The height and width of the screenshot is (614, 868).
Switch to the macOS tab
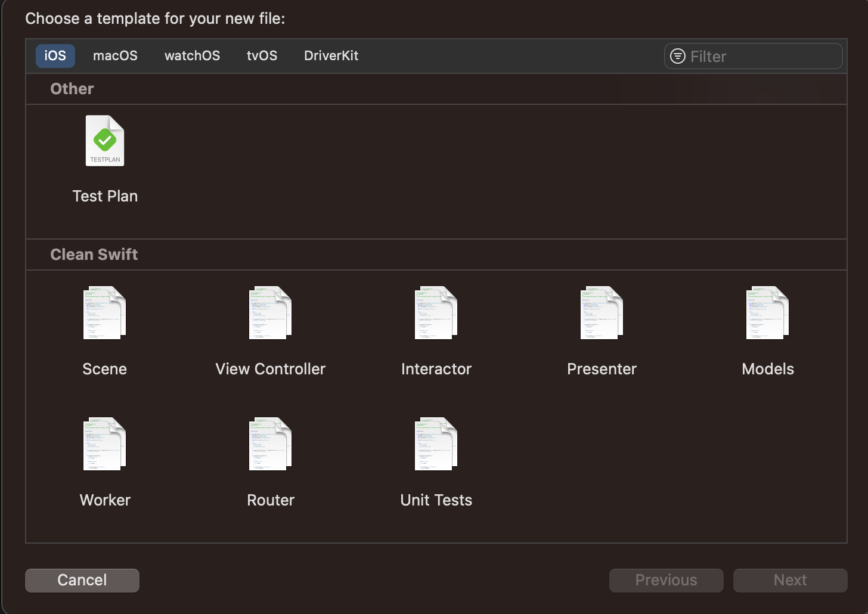click(x=115, y=55)
